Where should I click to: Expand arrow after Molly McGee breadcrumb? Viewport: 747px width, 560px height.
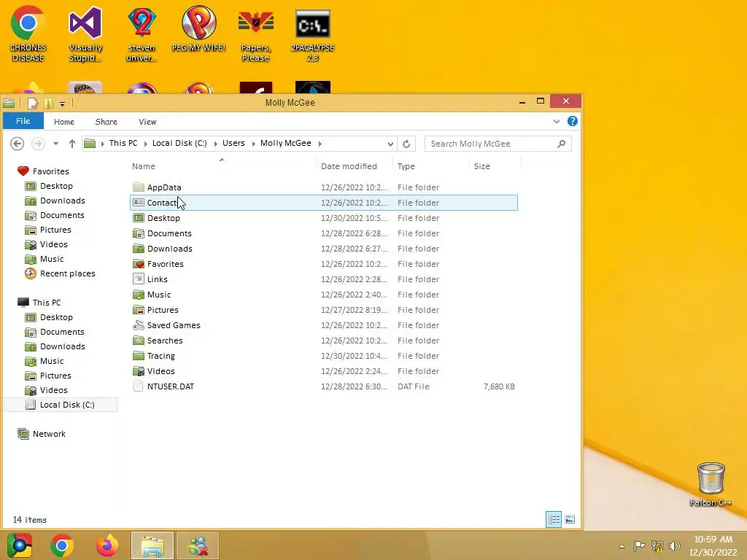tap(320, 144)
